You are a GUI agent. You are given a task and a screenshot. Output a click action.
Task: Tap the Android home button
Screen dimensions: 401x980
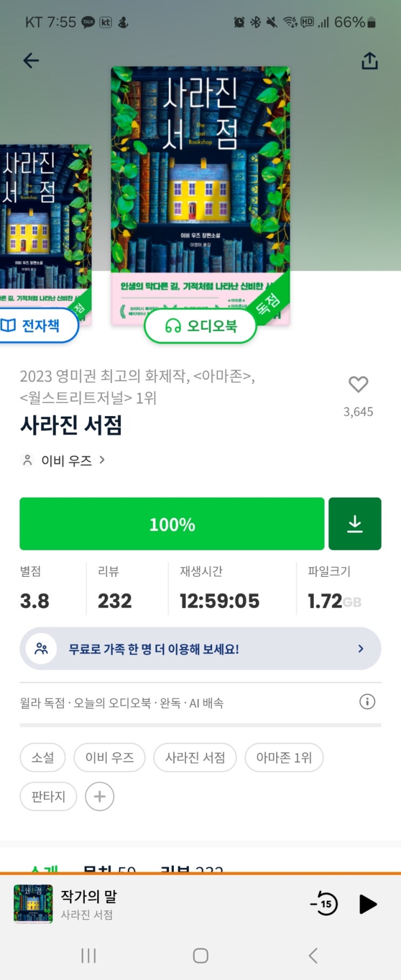click(x=200, y=956)
